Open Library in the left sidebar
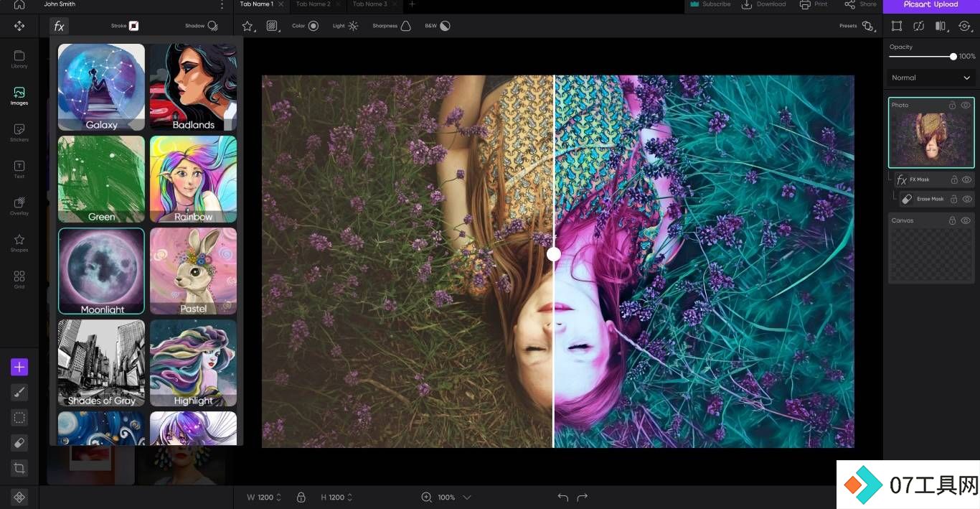The width and height of the screenshot is (980, 509). point(19,60)
